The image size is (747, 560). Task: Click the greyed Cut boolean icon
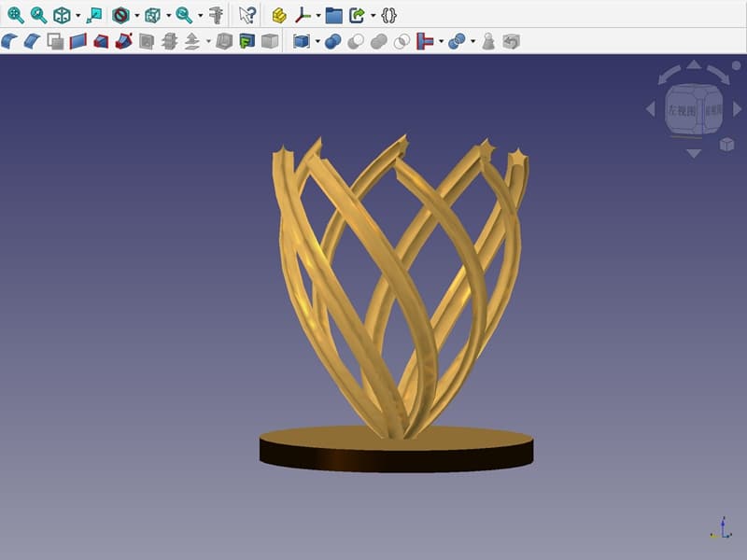(x=356, y=41)
